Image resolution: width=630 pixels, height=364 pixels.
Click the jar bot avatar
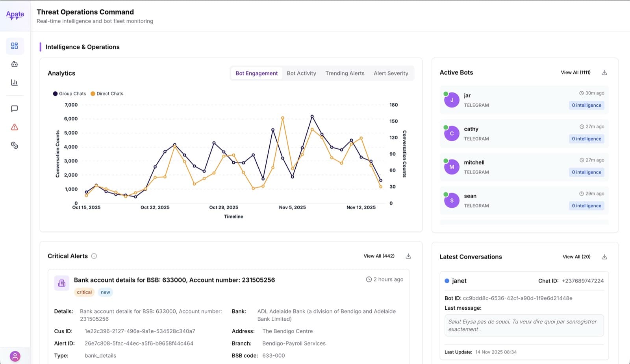point(452,100)
